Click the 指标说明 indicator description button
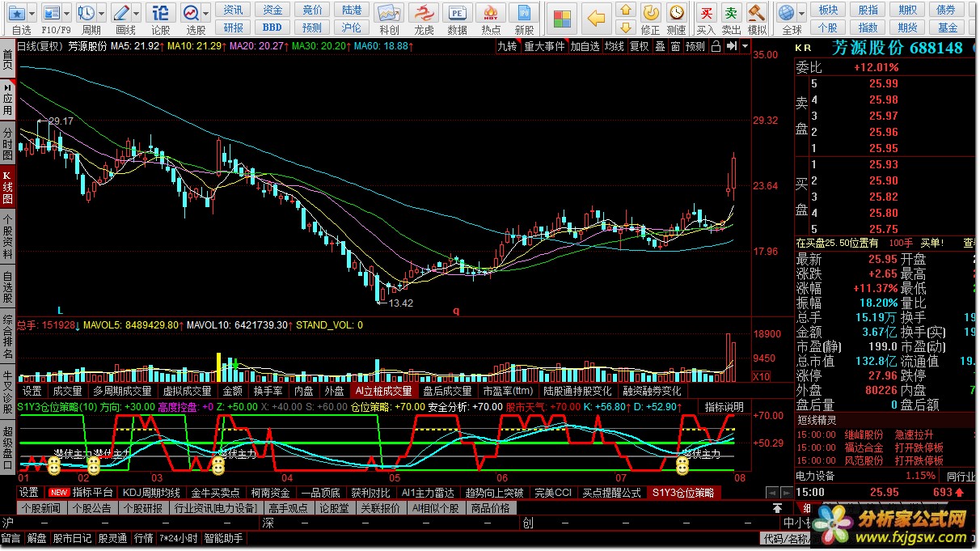980x551 pixels. tap(724, 406)
